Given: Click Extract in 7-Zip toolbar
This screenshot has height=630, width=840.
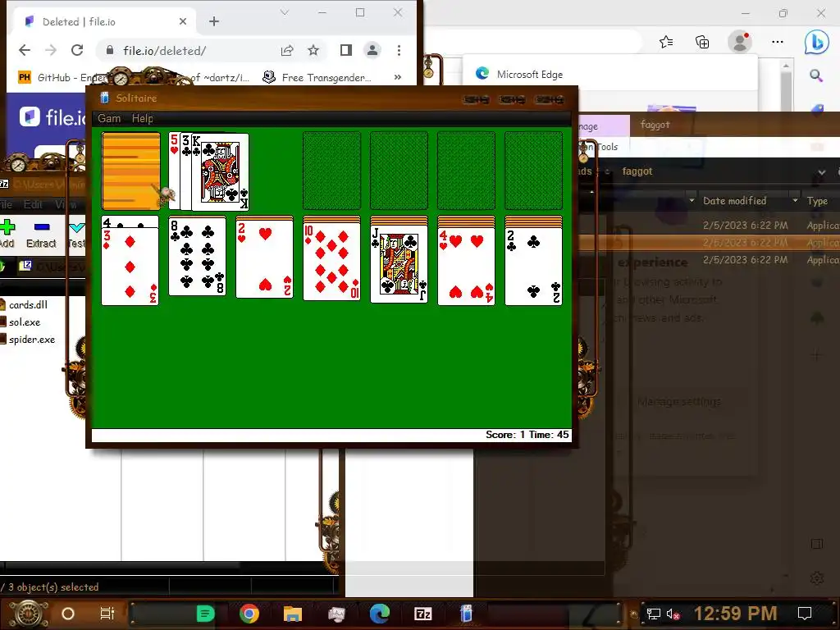Looking at the screenshot, I should [41, 235].
